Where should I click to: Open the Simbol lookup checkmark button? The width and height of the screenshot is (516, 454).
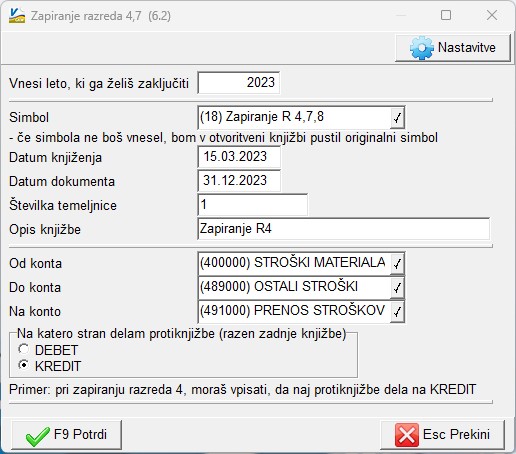397,117
